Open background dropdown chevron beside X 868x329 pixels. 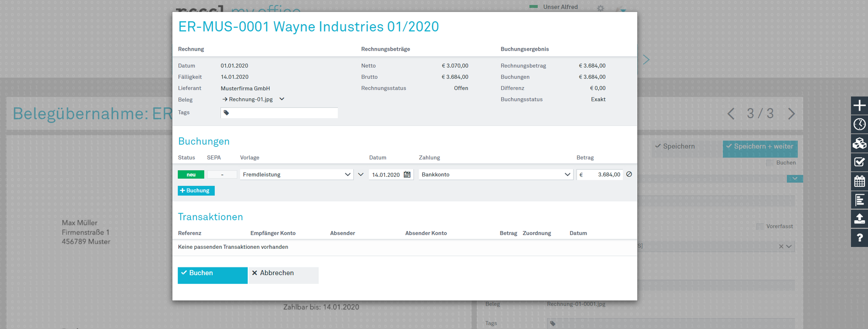pos(789,246)
